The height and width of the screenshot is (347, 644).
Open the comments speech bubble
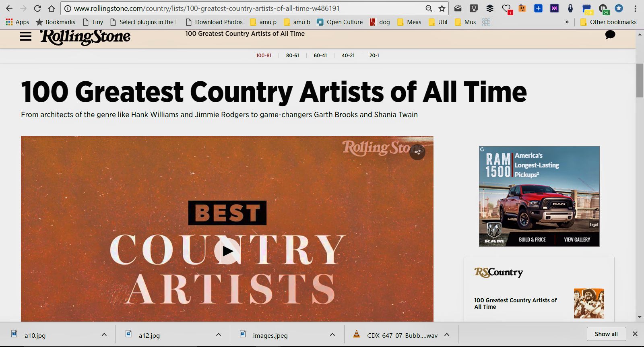610,35
